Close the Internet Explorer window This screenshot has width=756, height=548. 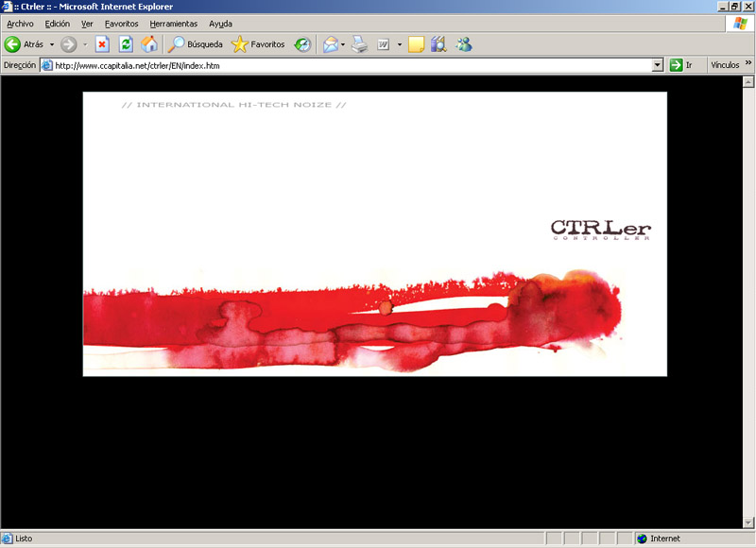pyautogui.click(x=747, y=7)
